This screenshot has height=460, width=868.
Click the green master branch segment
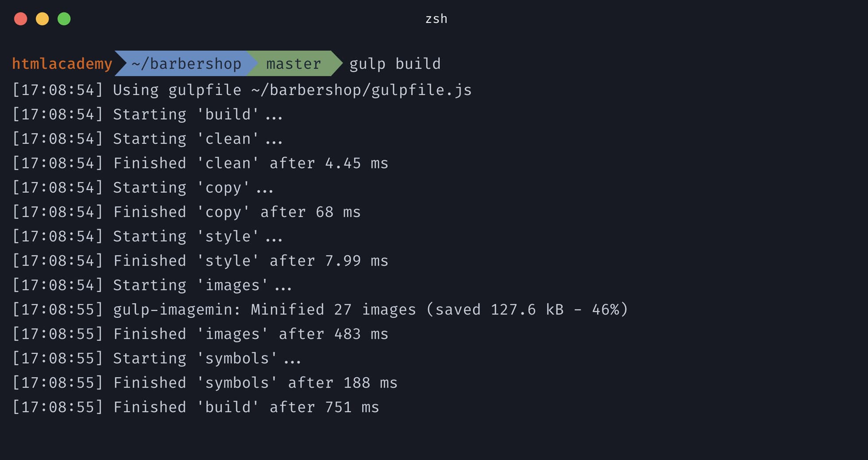[294, 63]
